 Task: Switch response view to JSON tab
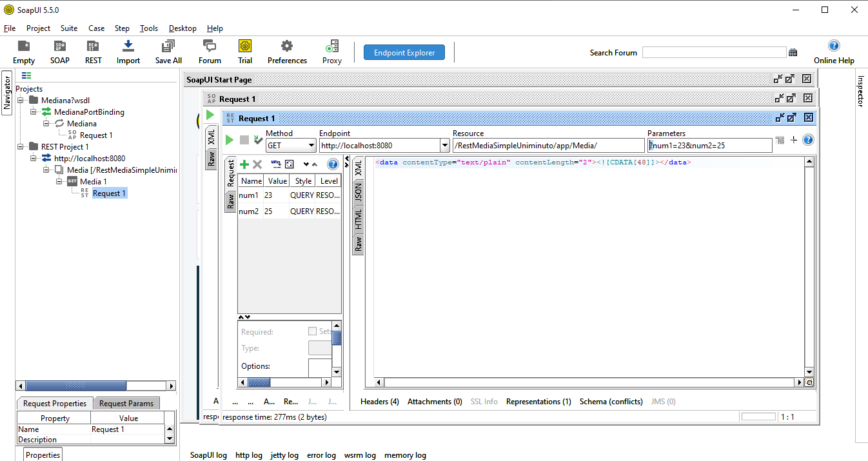pyautogui.click(x=358, y=193)
